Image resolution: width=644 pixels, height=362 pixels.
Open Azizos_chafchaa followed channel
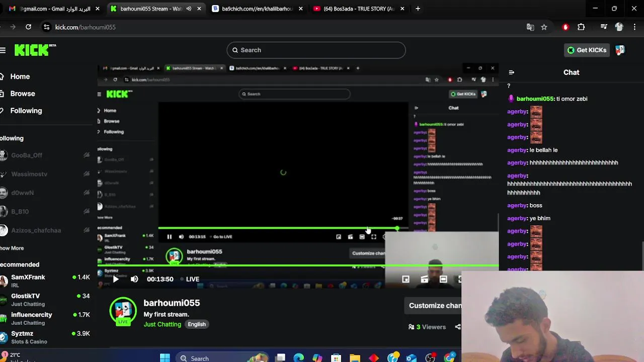(x=45, y=230)
